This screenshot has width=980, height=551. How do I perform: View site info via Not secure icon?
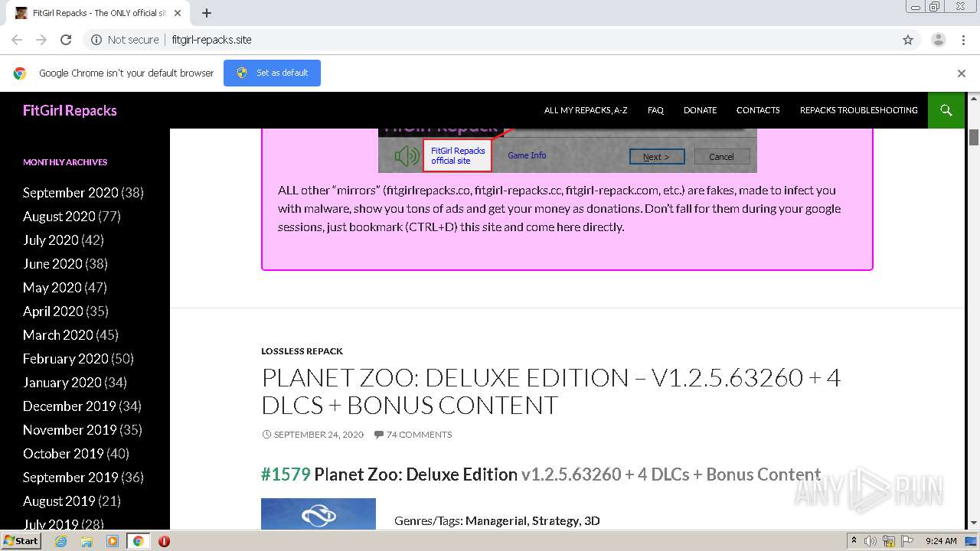[x=96, y=40]
